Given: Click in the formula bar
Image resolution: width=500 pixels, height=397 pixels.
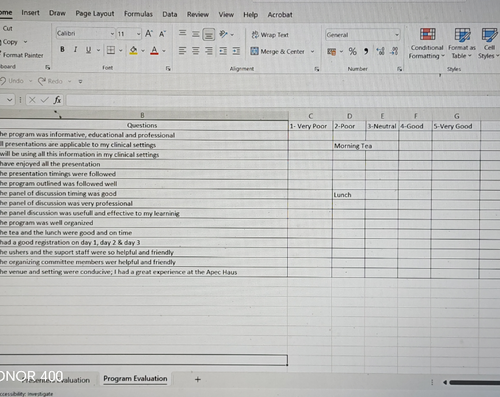Looking at the screenshot, I should 283,100.
